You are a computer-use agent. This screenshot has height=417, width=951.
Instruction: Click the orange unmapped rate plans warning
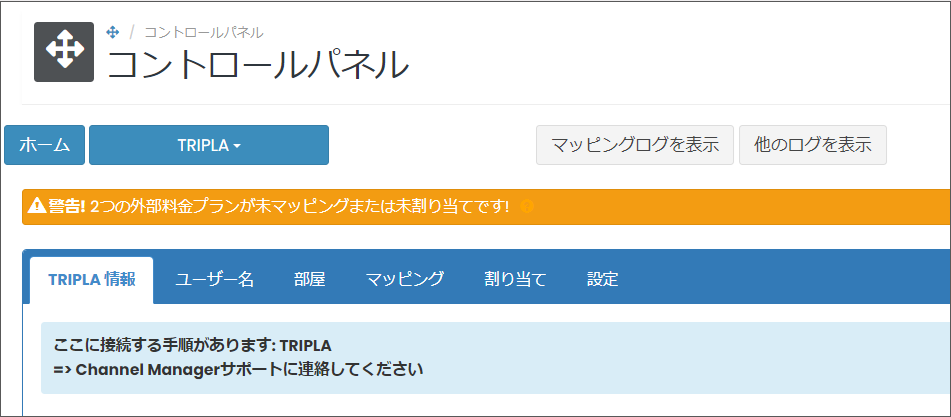[x=486, y=207]
